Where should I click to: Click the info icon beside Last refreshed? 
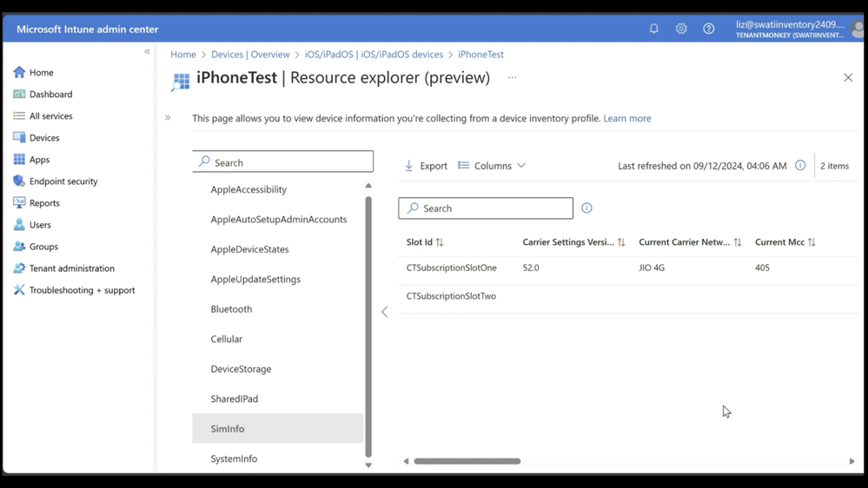click(x=800, y=166)
